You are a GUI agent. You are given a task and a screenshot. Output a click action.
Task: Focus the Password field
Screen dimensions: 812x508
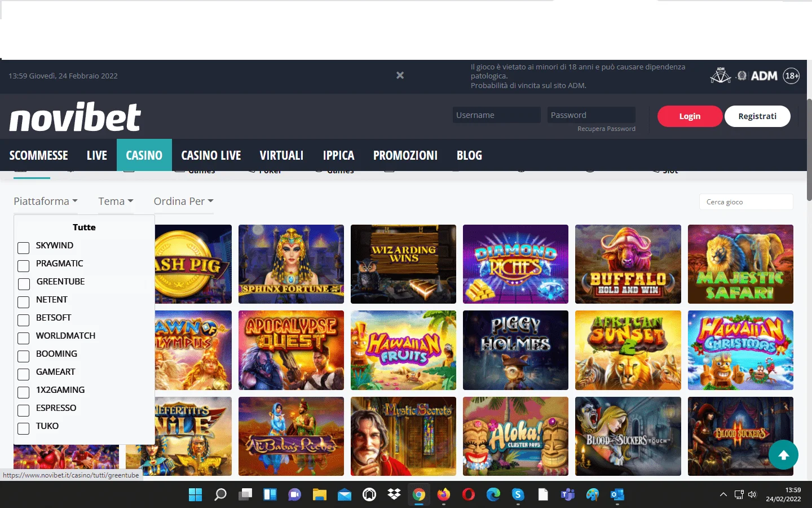592,115
